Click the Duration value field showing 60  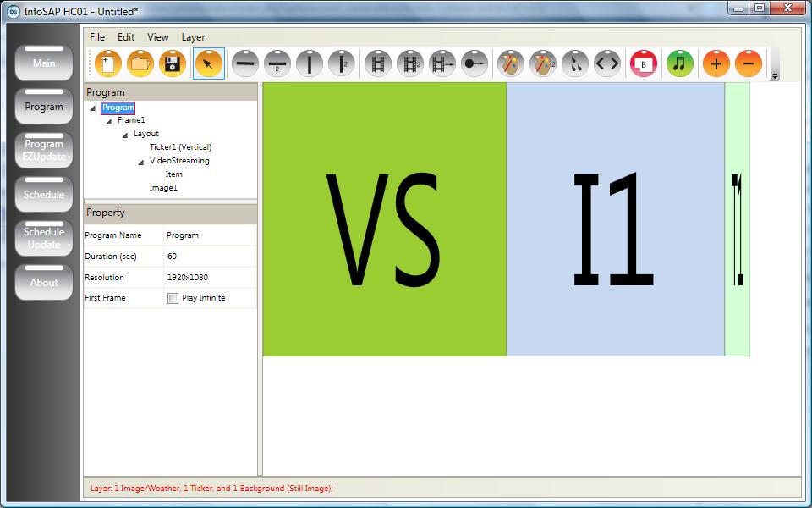(x=209, y=257)
